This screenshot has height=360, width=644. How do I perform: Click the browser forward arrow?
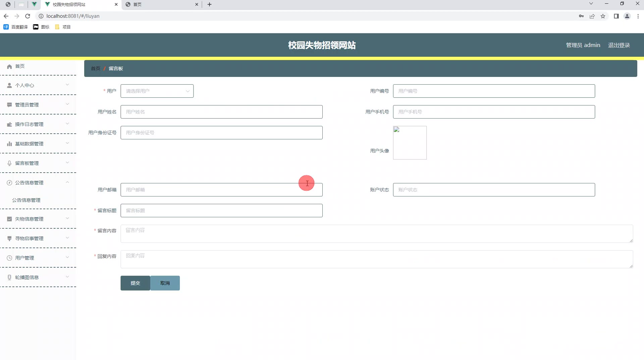click(17, 16)
